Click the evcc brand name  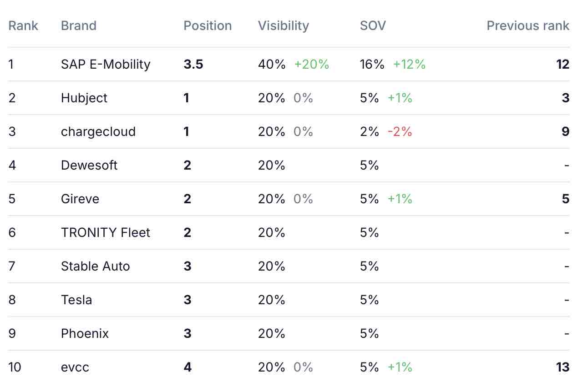[75, 367]
